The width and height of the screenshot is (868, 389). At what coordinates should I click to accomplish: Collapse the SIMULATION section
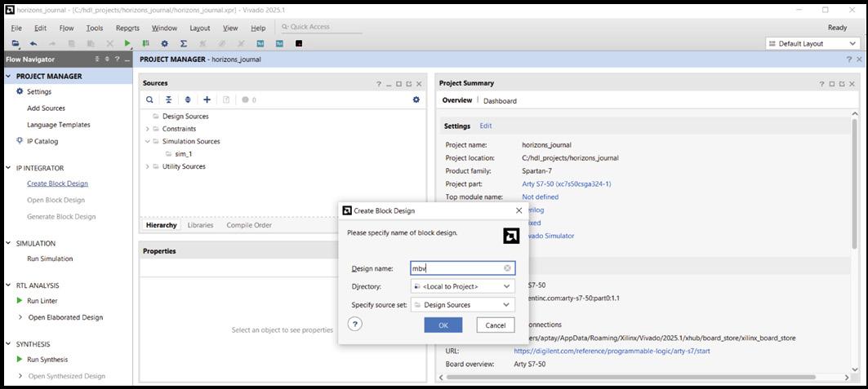tap(8, 243)
